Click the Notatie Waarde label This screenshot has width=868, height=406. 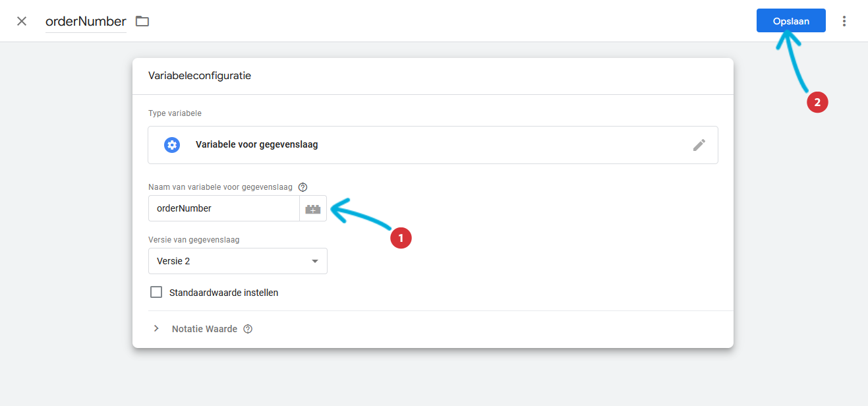[204, 329]
